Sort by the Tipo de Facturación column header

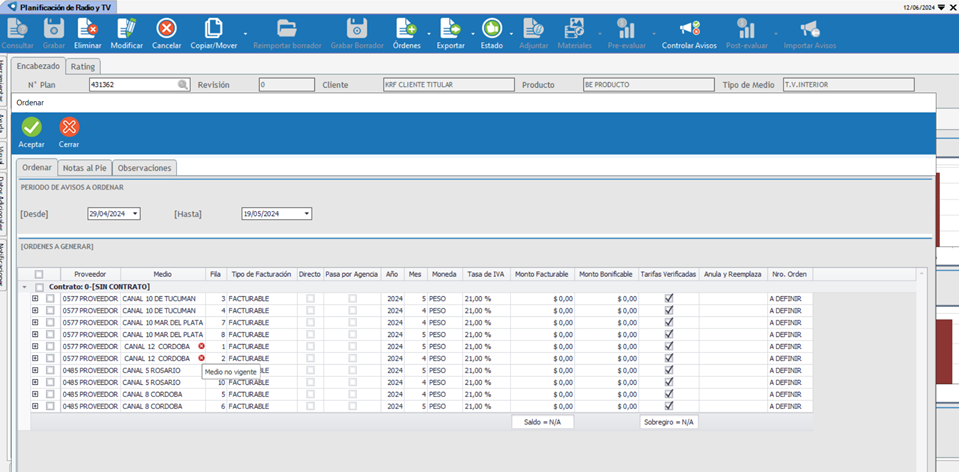tap(261, 275)
